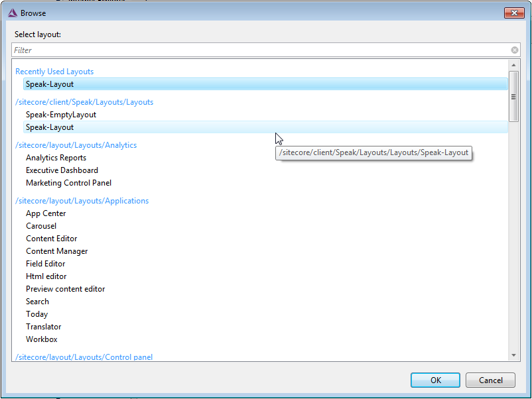
Task: Select Speak-EmptyLayout layout
Action: click(x=265, y=115)
